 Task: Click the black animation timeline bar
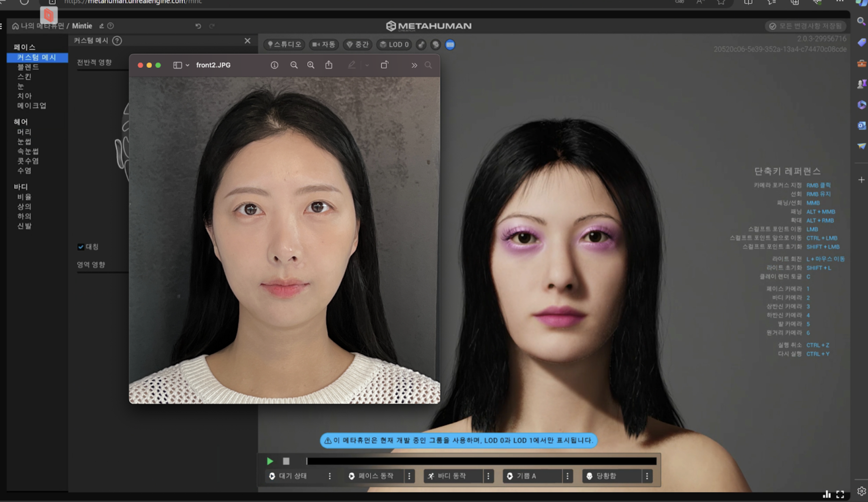tap(481, 461)
